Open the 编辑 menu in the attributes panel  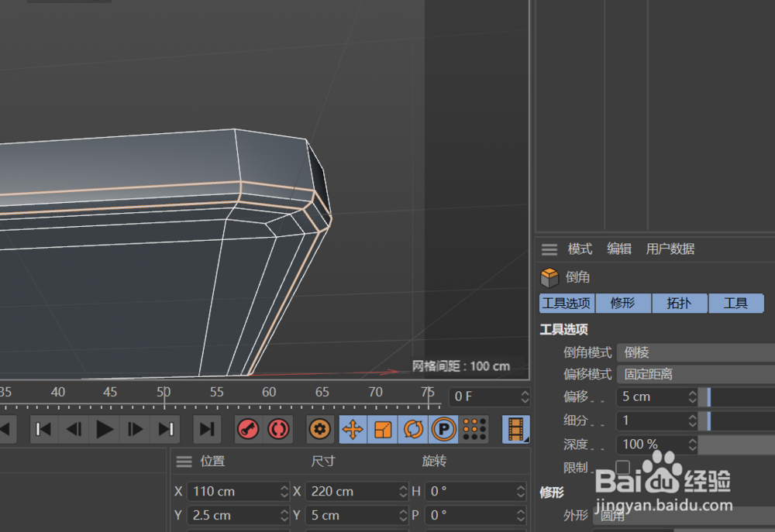coord(618,249)
